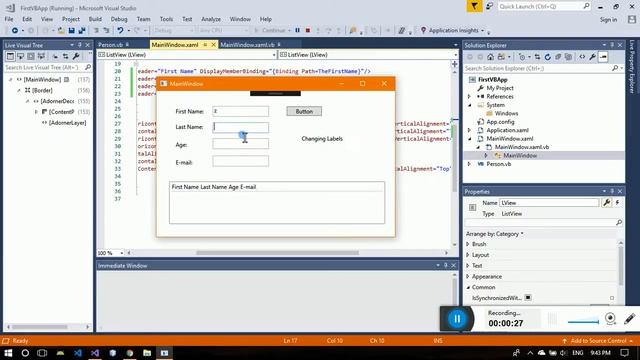Click Add to Source Control
Viewport: 640px width, 360px height.
click(598, 340)
